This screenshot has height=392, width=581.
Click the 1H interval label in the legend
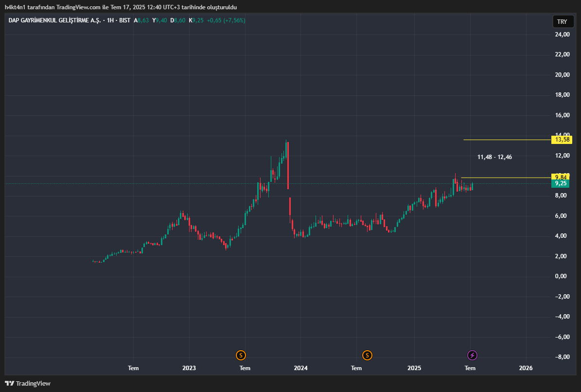point(110,20)
